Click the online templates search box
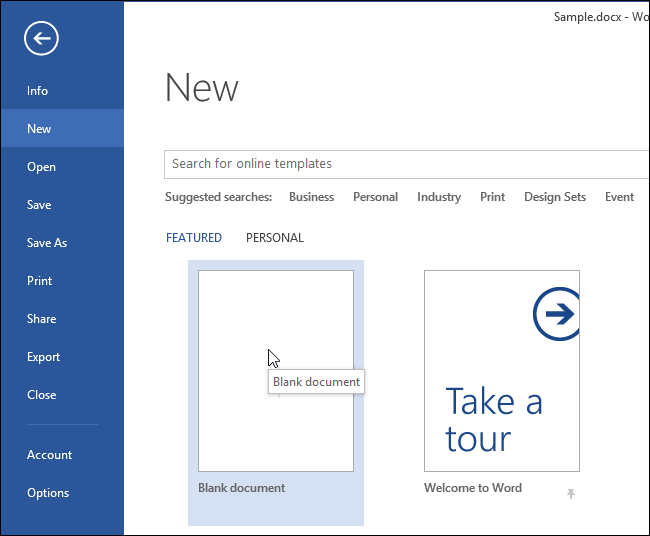 400,164
